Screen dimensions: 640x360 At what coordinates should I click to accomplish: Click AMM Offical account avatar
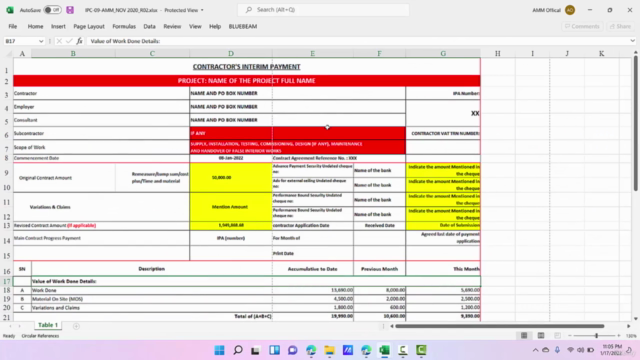pyautogui.click(x=570, y=10)
